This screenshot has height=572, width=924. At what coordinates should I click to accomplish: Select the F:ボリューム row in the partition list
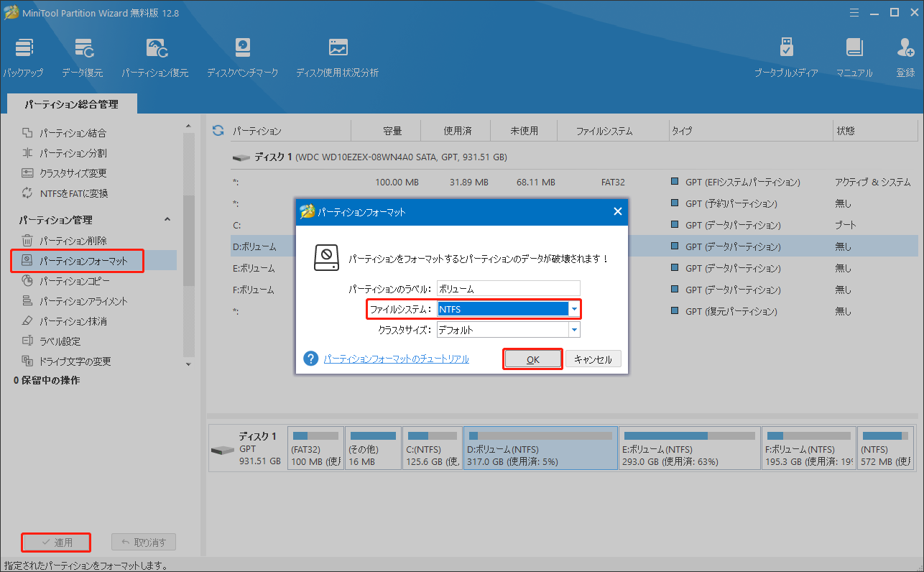(x=574, y=290)
